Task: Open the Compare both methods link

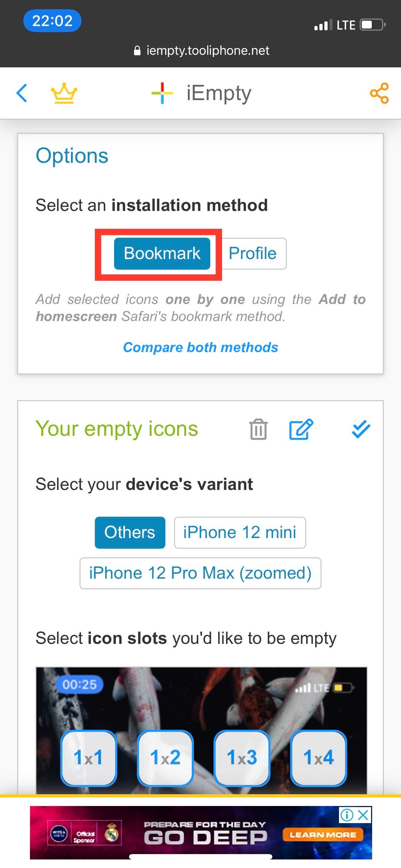Action: [200, 347]
